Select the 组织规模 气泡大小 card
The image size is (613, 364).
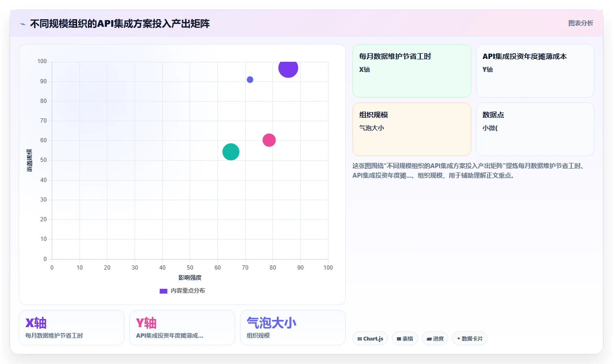[x=412, y=129]
